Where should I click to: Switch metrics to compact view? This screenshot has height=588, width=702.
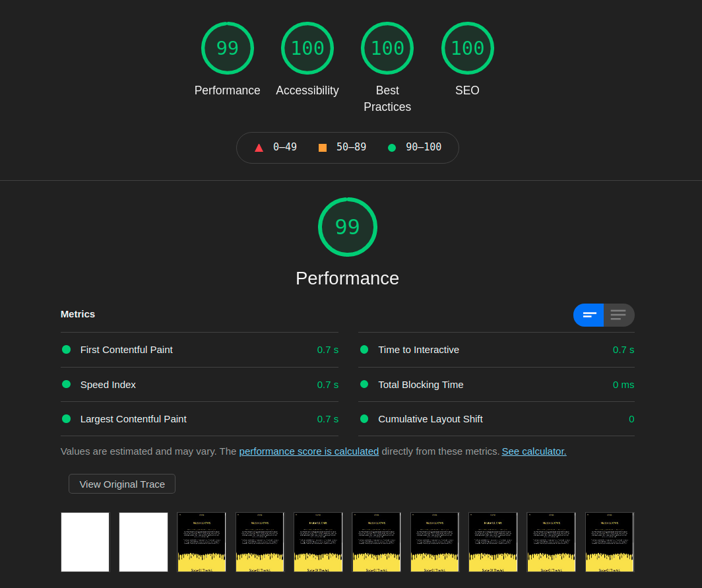coord(589,315)
